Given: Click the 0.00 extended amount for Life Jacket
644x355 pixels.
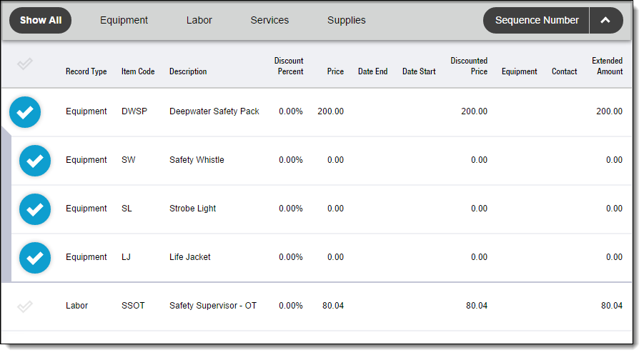Looking at the screenshot, I should (x=615, y=257).
